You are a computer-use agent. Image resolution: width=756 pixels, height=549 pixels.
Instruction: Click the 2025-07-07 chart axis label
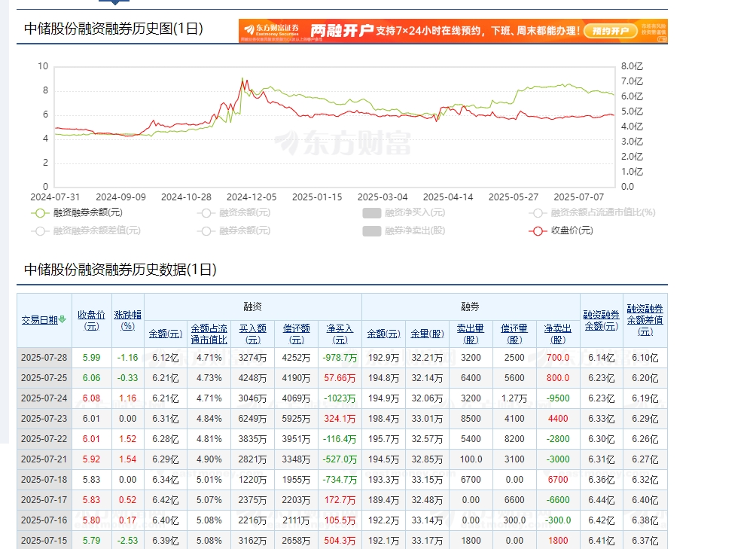578,197
